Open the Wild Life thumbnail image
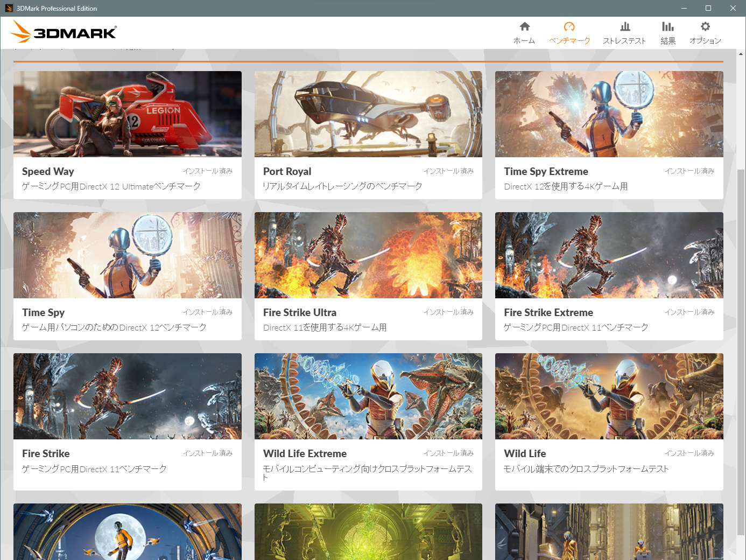746x560 pixels. 609,396
